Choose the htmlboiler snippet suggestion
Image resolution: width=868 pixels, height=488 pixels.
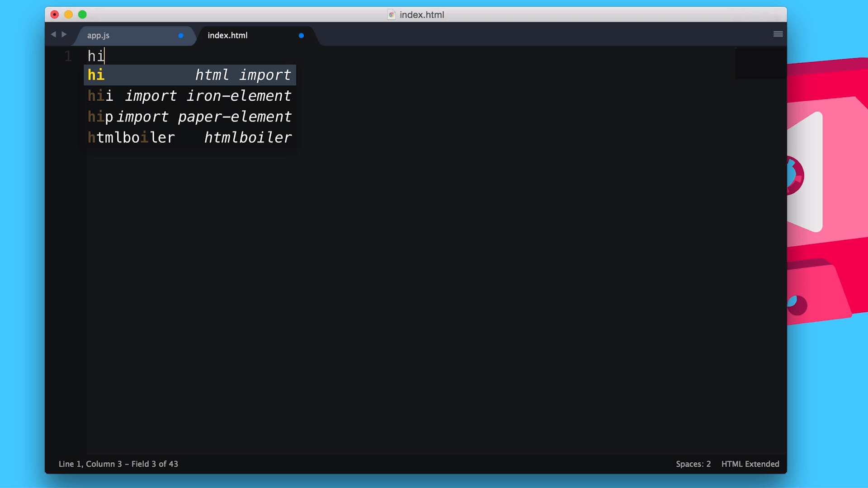click(189, 137)
